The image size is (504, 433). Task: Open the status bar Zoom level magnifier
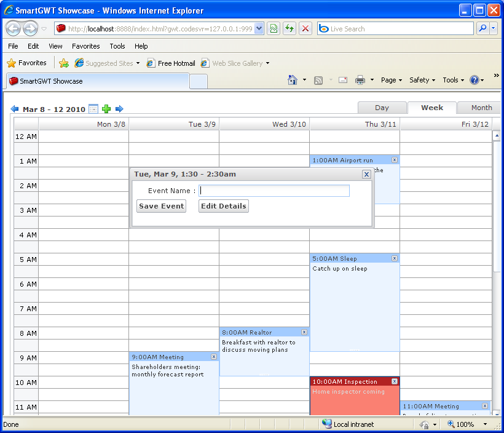[x=451, y=424]
